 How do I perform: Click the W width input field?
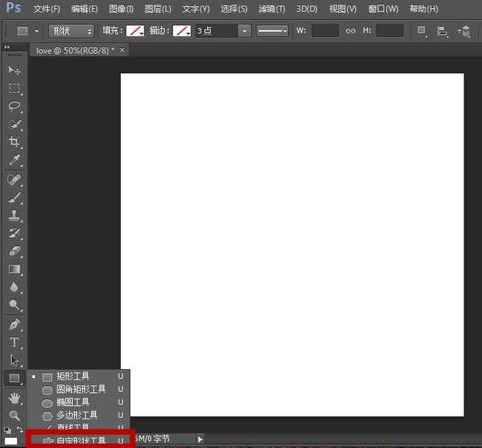[x=325, y=31]
